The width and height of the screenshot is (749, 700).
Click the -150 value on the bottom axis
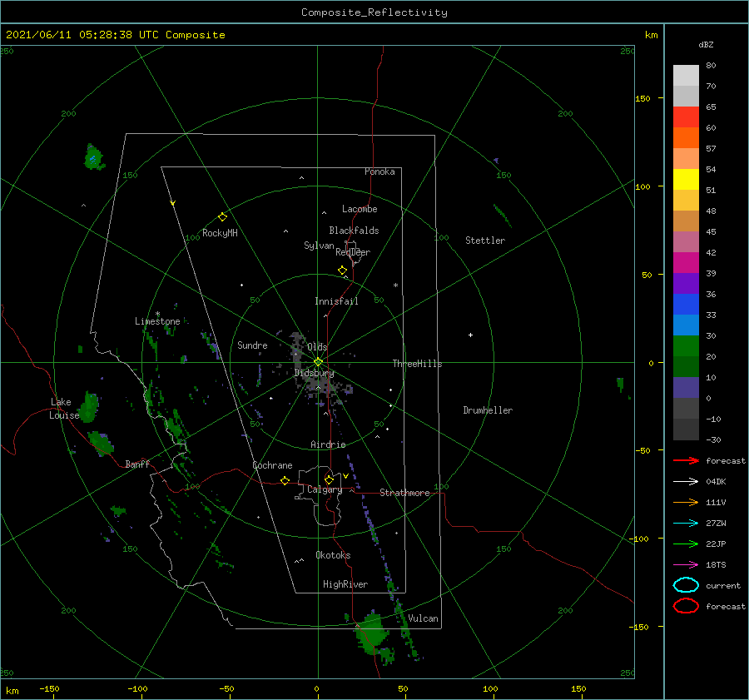point(49,688)
